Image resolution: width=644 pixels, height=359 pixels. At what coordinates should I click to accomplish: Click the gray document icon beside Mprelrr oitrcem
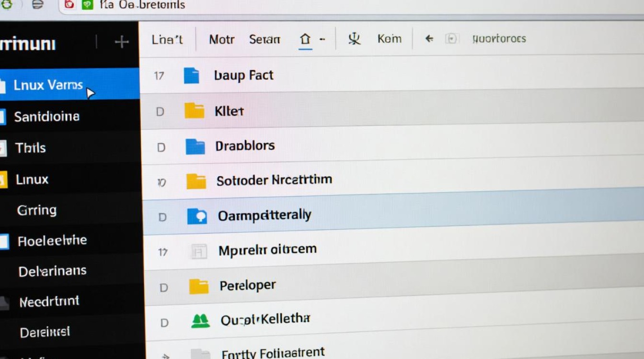point(198,251)
